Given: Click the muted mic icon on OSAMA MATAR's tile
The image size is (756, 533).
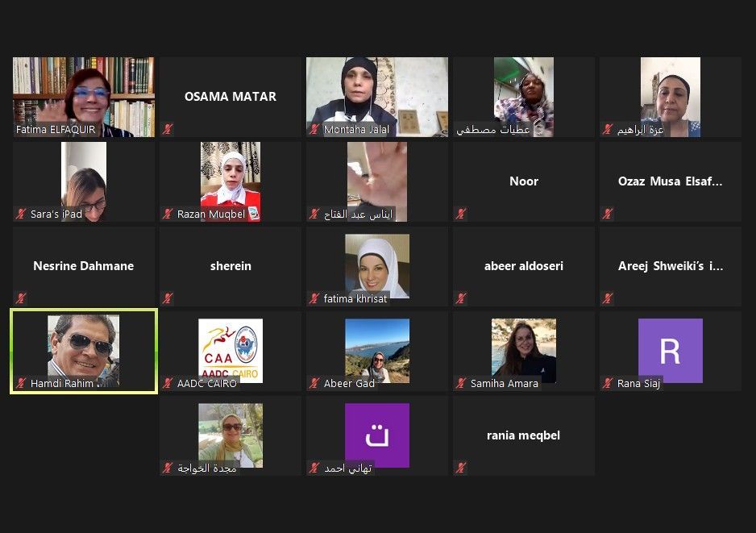Looking at the screenshot, I should click(168, 129).
